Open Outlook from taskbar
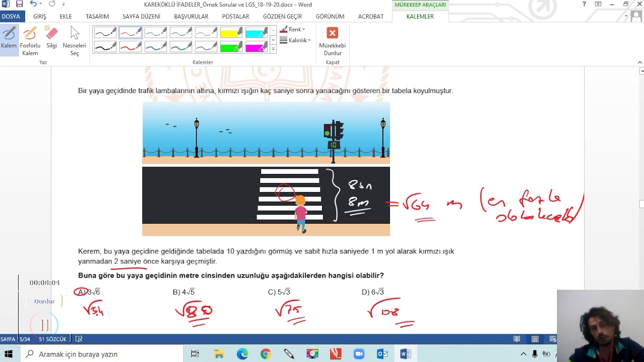Screen dimensions: 644x362 click(x=382, y=354)
